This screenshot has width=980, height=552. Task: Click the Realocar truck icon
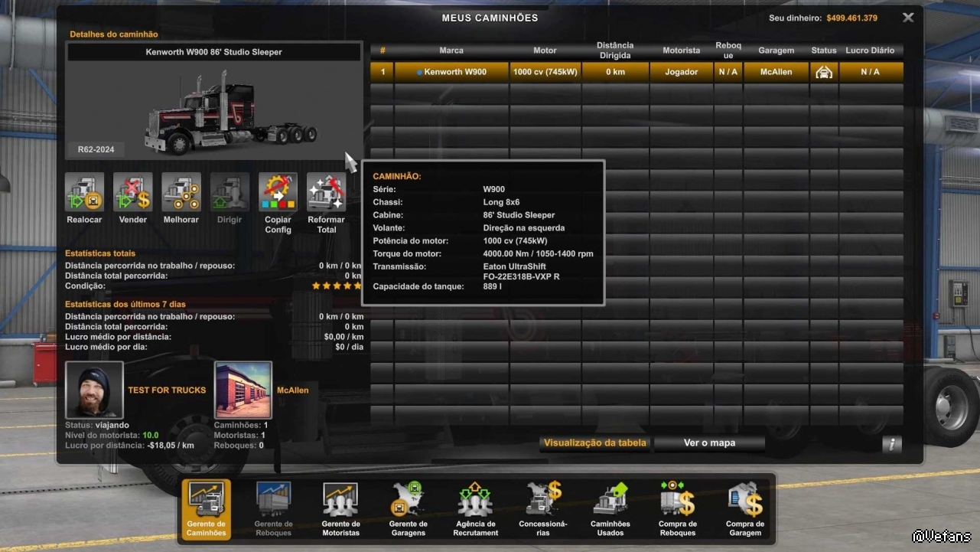[x=84, y=192]
